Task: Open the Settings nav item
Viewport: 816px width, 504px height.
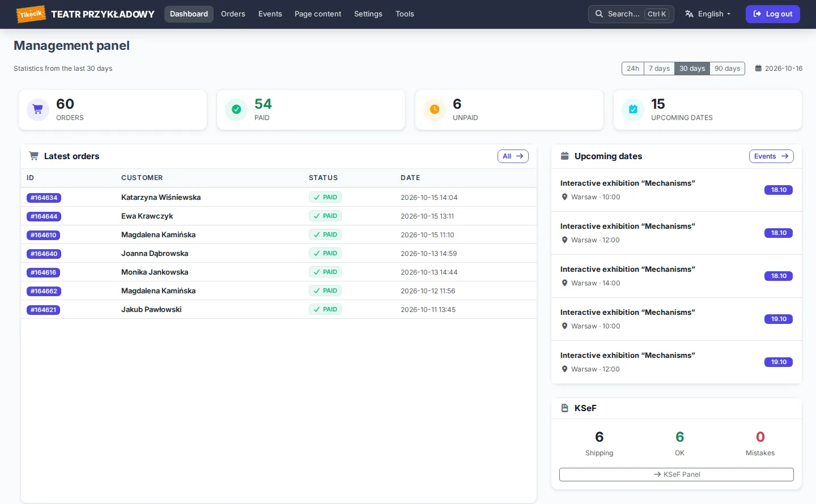Action: 368,14
